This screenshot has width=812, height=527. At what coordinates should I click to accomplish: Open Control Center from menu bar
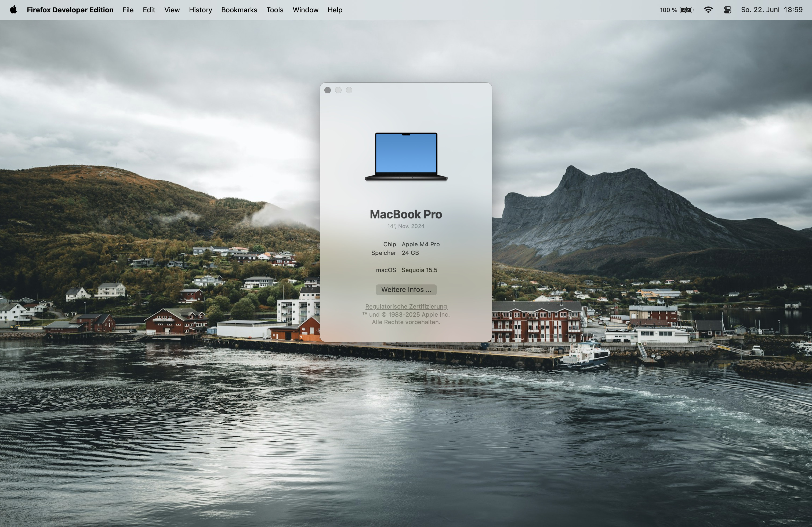[x=727, y=10]
